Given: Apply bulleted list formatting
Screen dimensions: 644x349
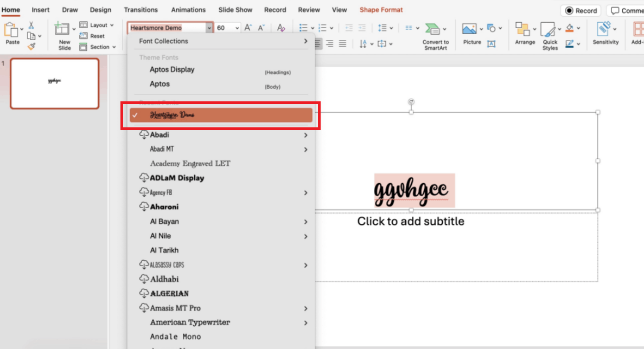Looking at the screenshot, I should coord(304,27).
